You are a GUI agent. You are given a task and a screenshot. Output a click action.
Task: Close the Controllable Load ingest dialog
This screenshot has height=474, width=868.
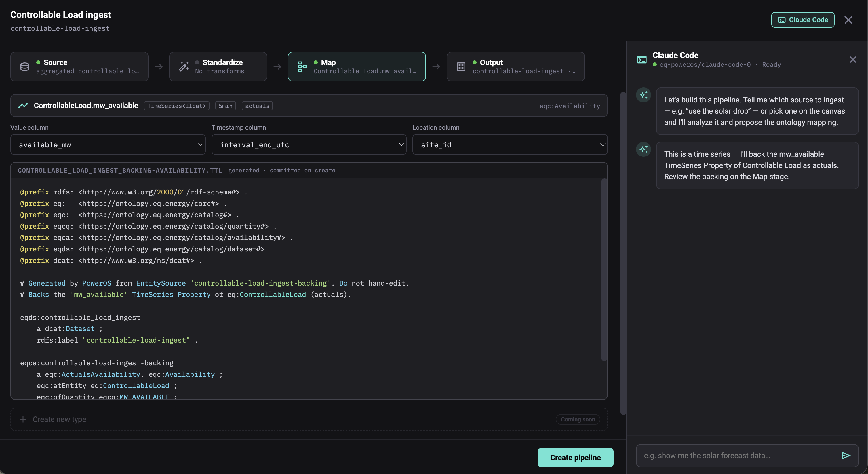(x=848, y=20)
